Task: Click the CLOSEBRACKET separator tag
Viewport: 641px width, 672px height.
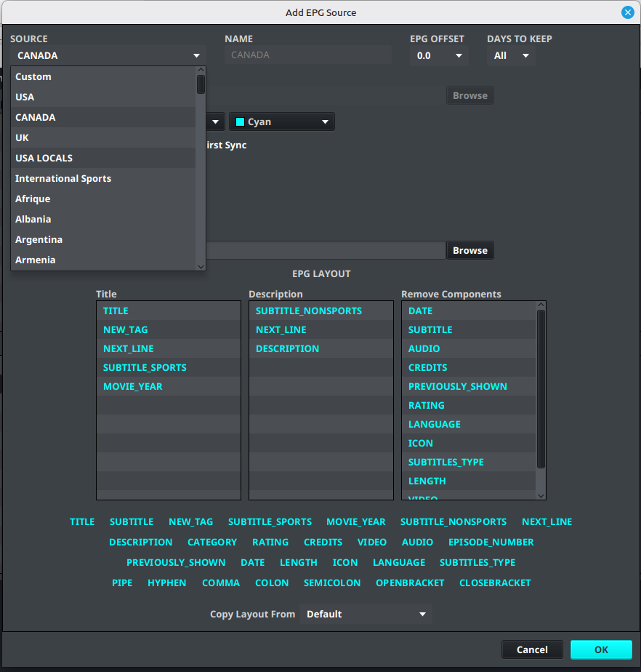Action: point(495,583)
